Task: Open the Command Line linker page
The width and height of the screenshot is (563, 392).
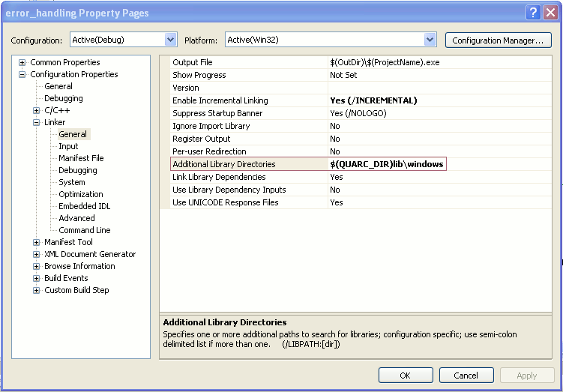Action: [84, 230]
